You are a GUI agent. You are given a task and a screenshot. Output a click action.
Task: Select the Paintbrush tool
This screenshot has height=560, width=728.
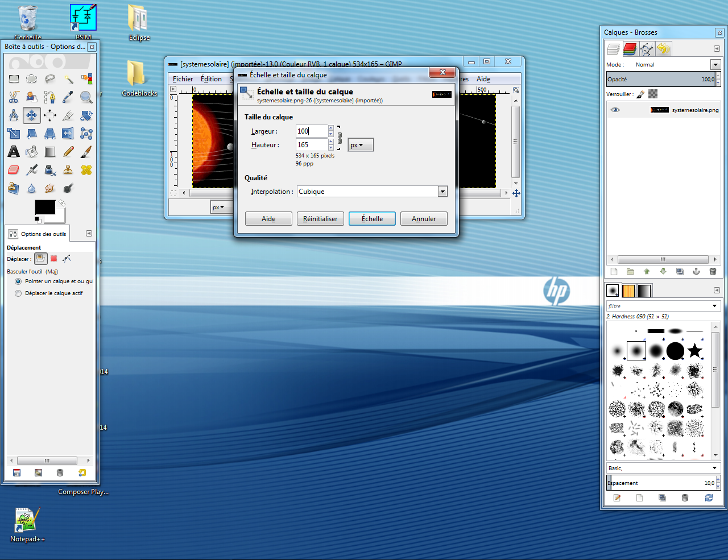point(86,152)
